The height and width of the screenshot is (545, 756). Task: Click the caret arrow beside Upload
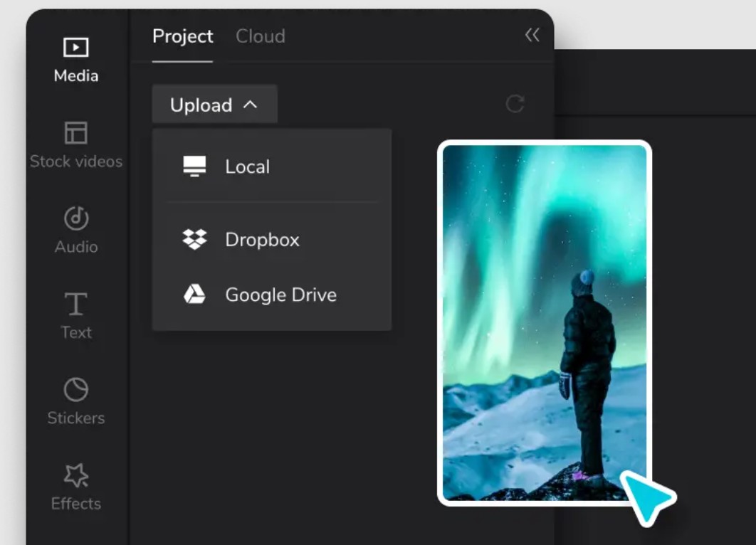click(250, 105)
